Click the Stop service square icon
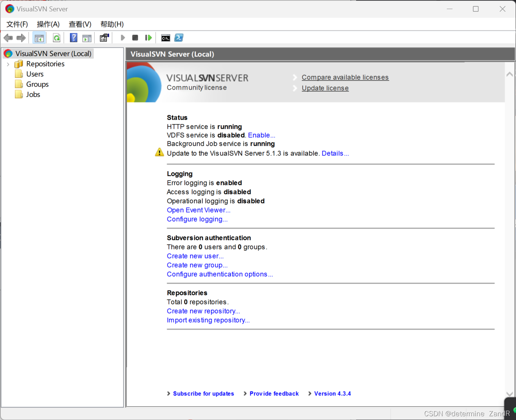Screen dimensions: 516x420 tap(135, 38)
